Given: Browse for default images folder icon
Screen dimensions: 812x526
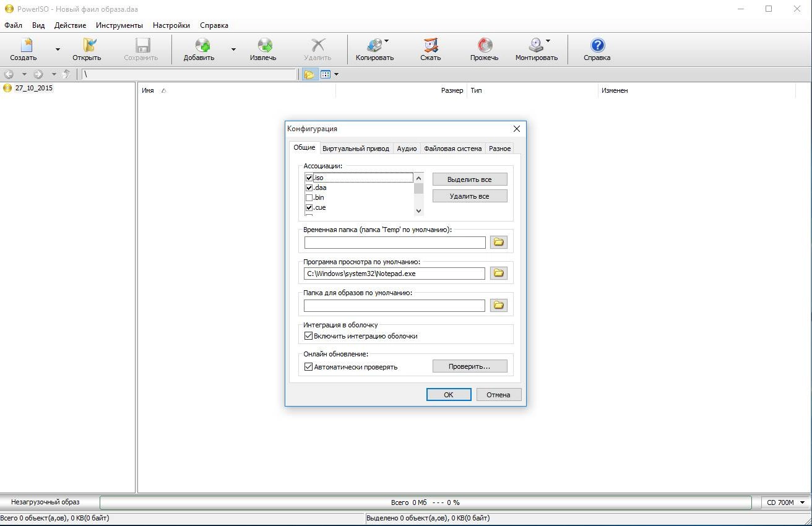Looking at the screenshot, I should click(x=499, y=305).
